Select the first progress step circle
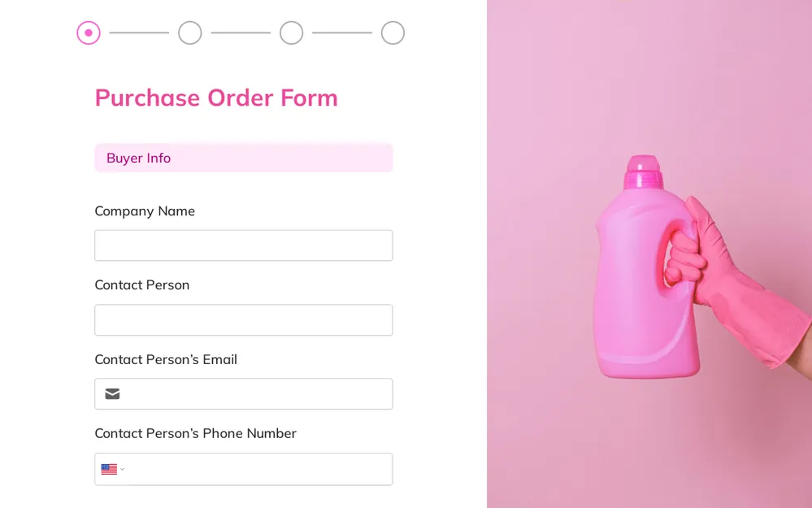The height and width of the screenshot is (508, 812). tap(89, 33)
